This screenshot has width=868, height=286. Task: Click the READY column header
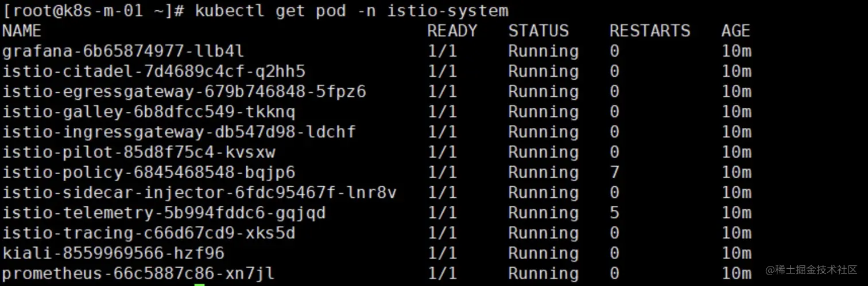coord(452,31)
